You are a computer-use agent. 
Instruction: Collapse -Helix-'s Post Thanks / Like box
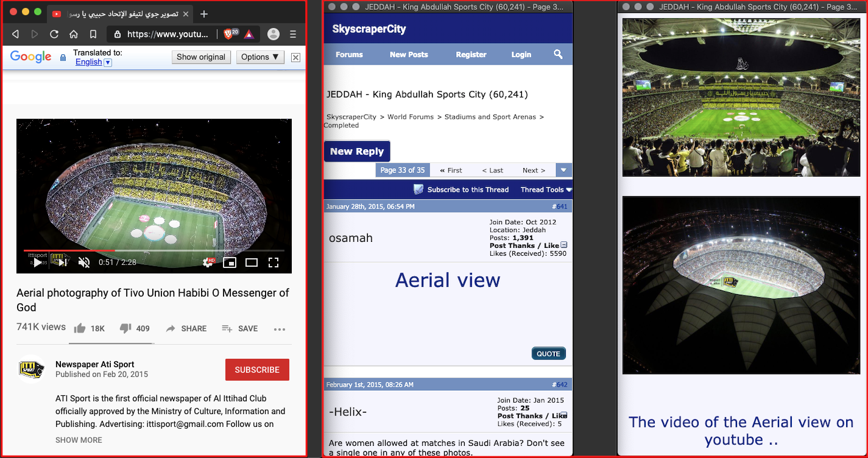[x=564, y=415]
